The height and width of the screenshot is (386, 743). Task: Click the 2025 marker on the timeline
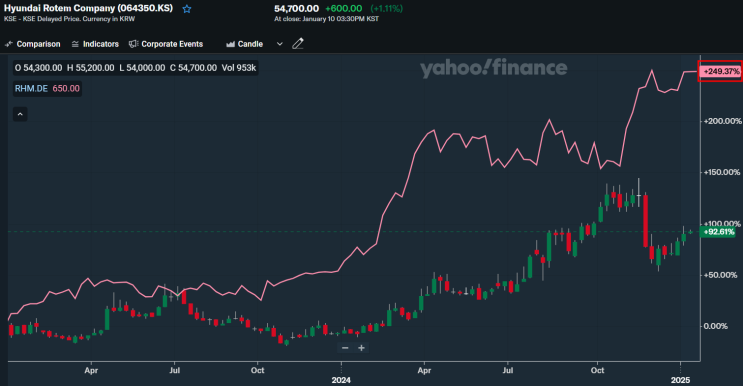pos(680,380)
